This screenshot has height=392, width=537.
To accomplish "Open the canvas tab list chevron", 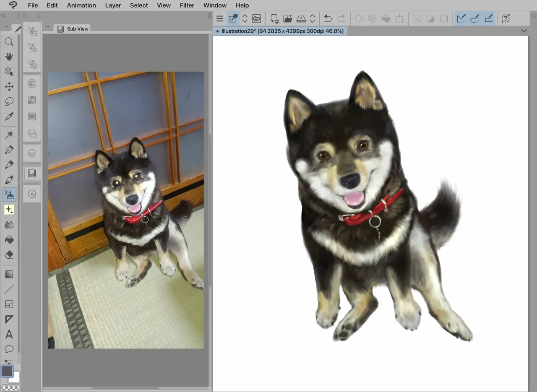I will [523, 31].
